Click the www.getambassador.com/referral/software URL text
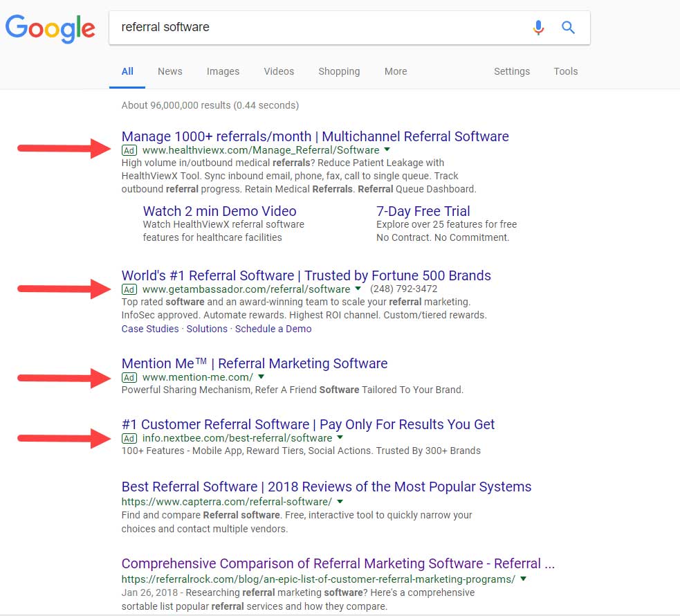 tap(246, 289)
